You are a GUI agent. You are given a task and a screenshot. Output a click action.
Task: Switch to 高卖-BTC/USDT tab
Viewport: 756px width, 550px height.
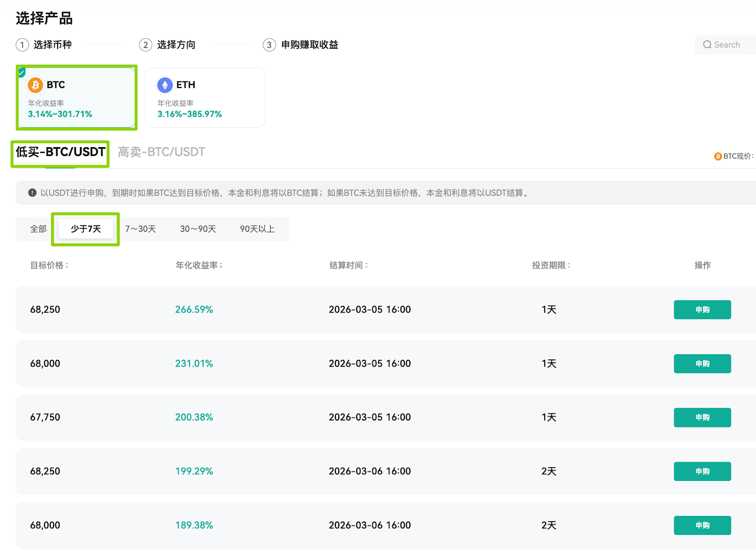[161, 152]
